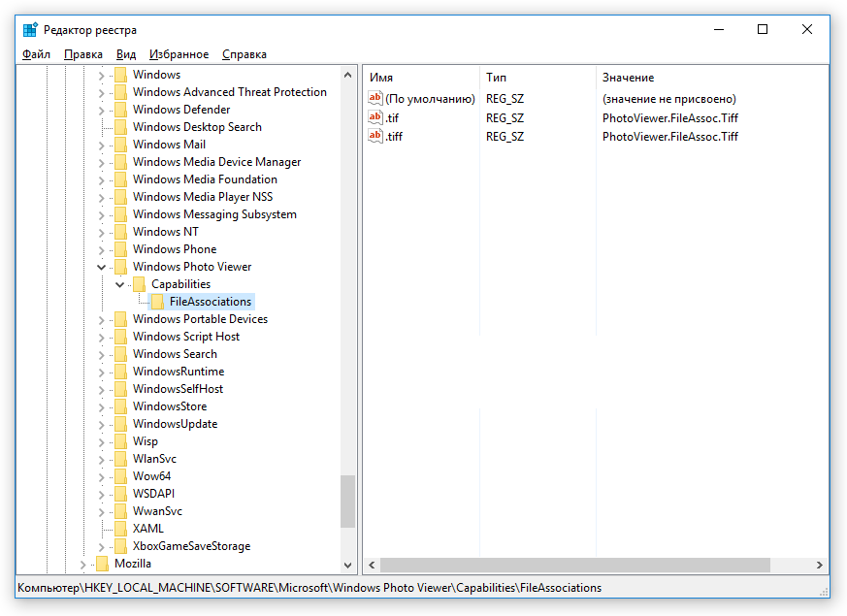Click the Значение column header
The width and height of the screenshot is (847, 616).
(628, 77)
